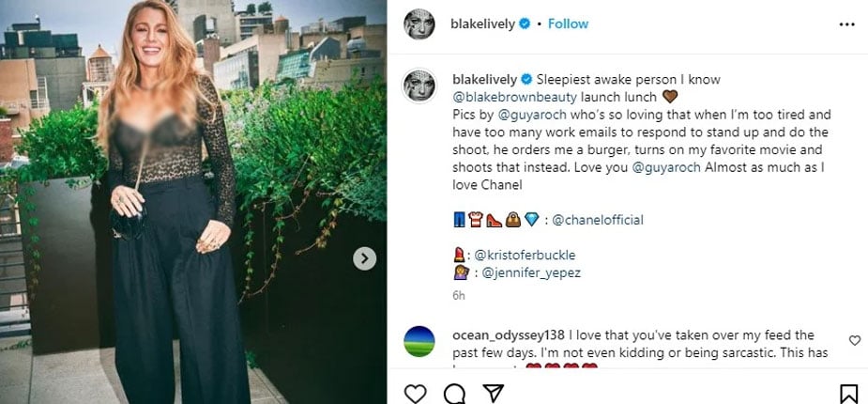The height and width of the screenshot is (404, 868).
Task: Open the first @guyaroch mention link
Action: pyautogui.click(x=525, y=114)
